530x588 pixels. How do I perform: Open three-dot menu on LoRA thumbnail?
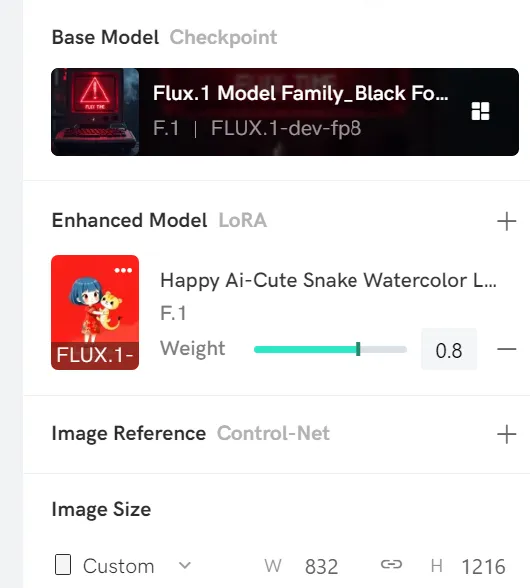[123, 270]
